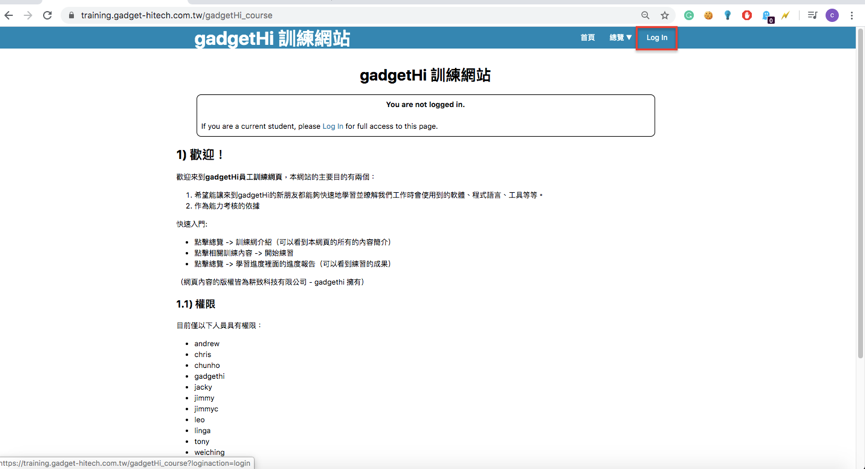Click the site lock icon in address bar

tap(71, 15)
